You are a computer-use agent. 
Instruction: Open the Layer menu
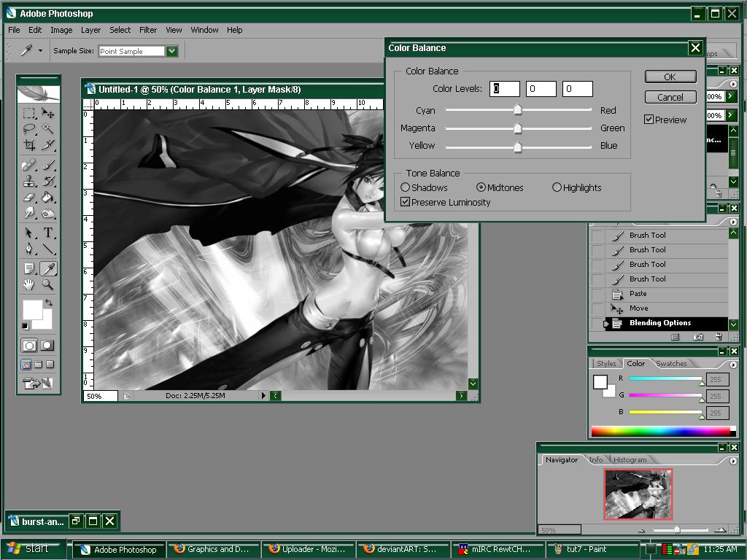click(x=90, y=30)
